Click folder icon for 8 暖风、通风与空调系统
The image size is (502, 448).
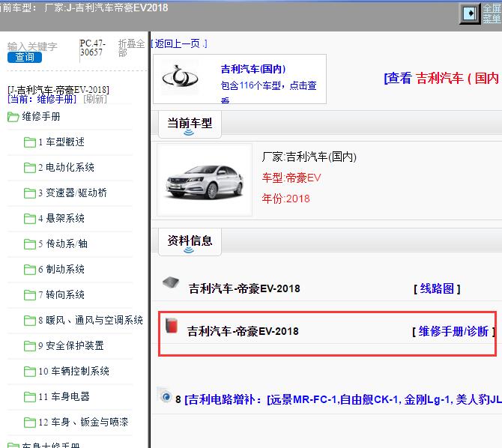click(x=30, y=320)
